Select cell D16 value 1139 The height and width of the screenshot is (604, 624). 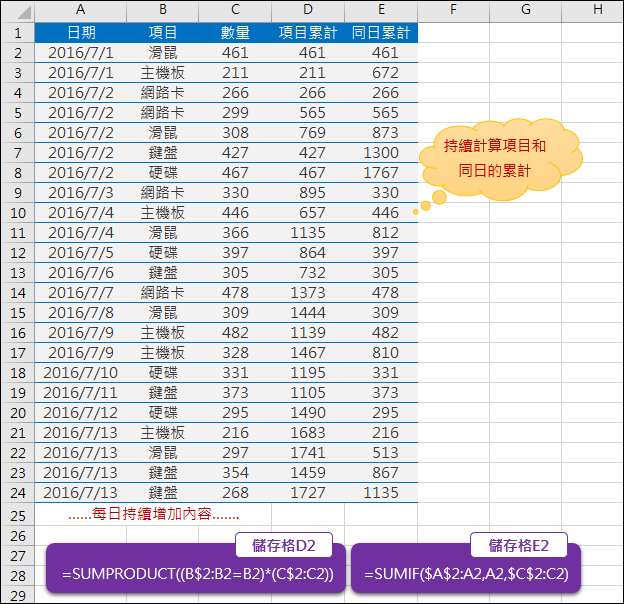[x=308, y=333]
